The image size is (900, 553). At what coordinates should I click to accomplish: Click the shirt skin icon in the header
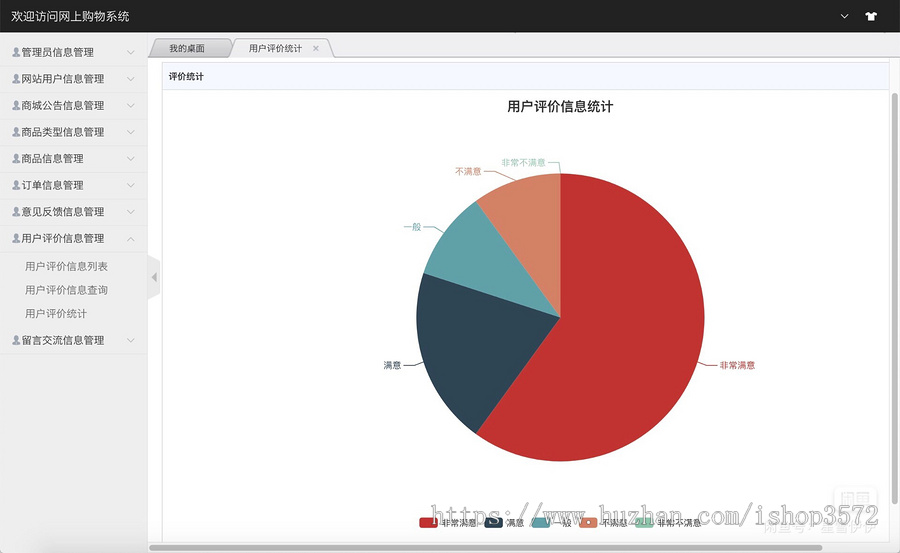tap(871, 16)
